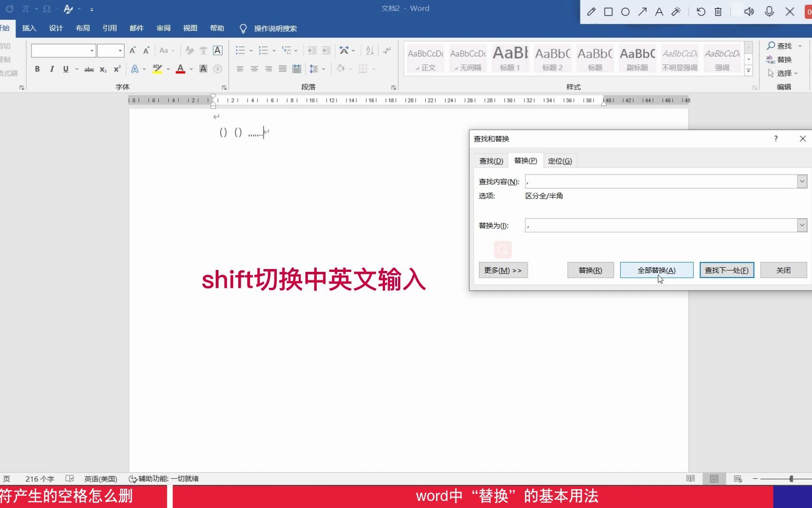Viewport: 812px width, 508px height.
Task: Switch to web layout view
Action: (x=738, y=479)
